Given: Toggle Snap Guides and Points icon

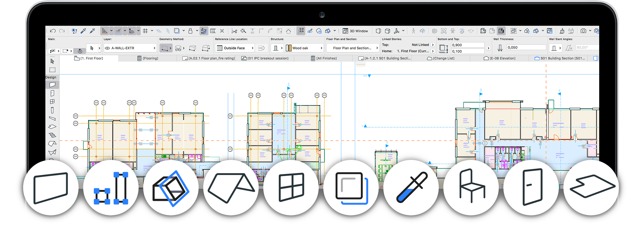Looking at the screenshot, I should coord(118,31).
